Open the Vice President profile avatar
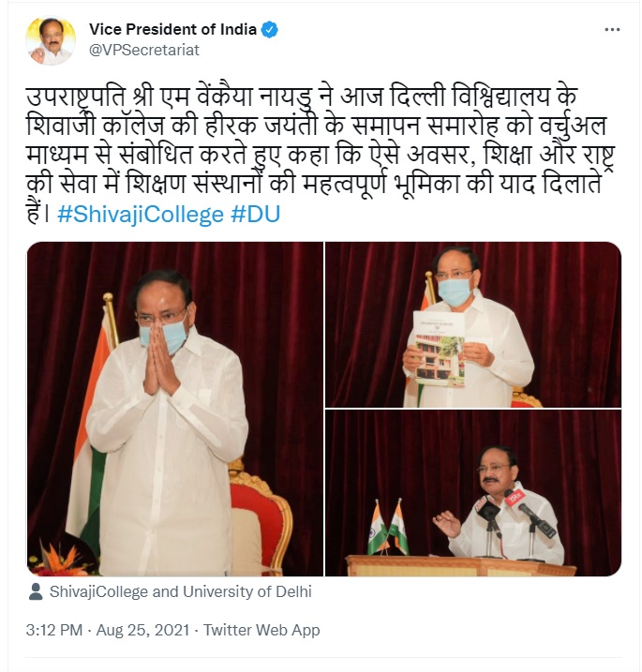 click(x=51, y=41)
